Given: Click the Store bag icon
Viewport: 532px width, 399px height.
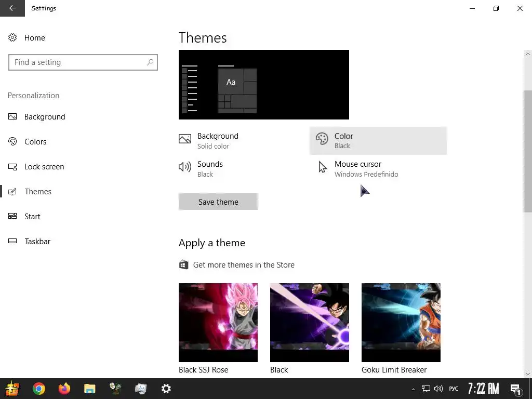Looking at the screenshot, I should coord(183,264).
